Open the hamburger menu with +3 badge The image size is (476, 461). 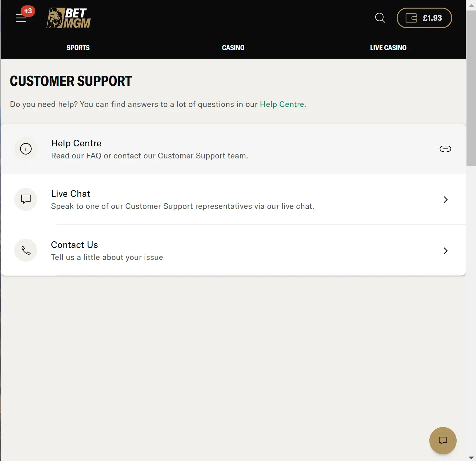(21, 18)
